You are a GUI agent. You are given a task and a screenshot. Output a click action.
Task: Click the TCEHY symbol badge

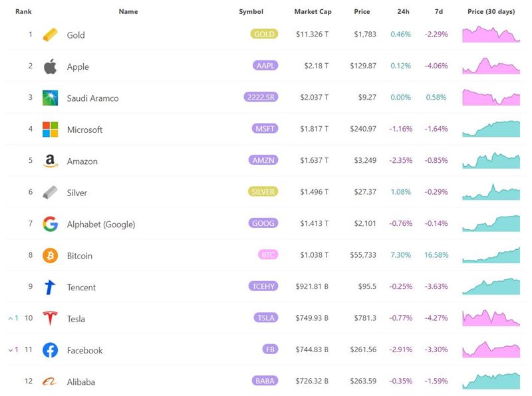(x=263, y=286)
